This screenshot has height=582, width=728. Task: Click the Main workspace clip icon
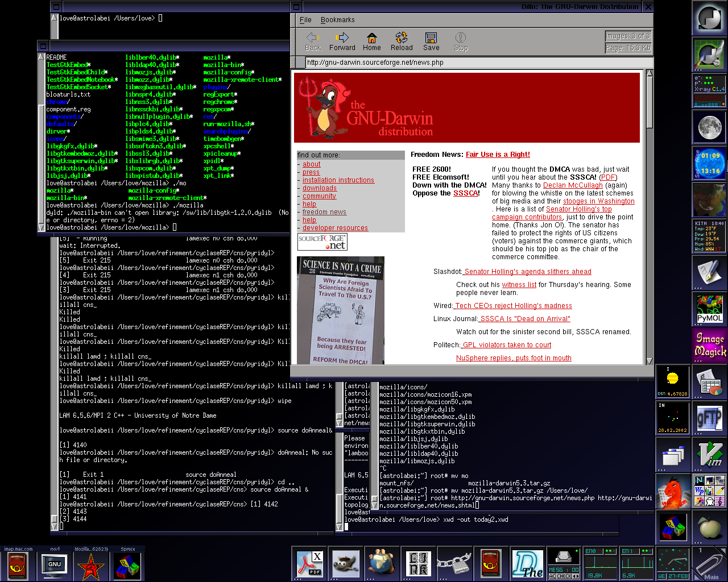coord(709,564)
